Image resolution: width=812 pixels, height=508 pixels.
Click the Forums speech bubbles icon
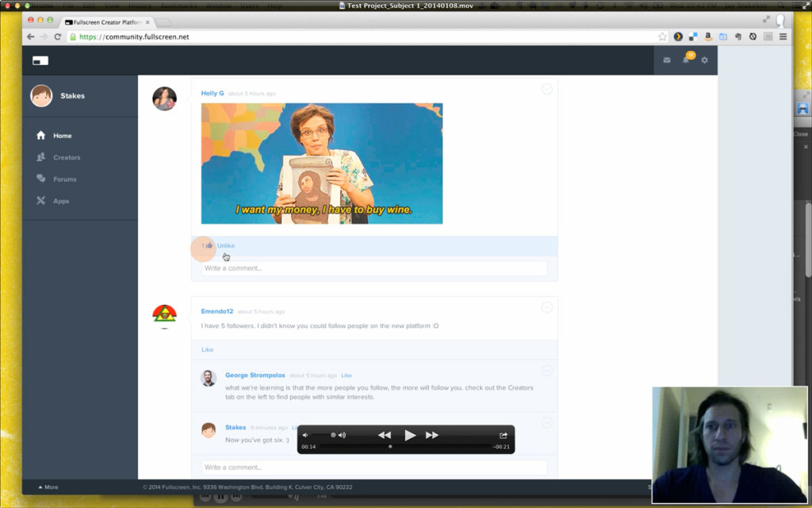point(41,179)
